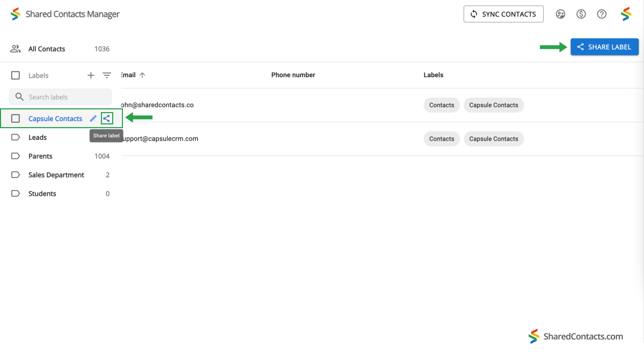Tick the Capsule Contacts checkbox
Viewport: 644px width, 362px height.
click(x=16, y=119)
